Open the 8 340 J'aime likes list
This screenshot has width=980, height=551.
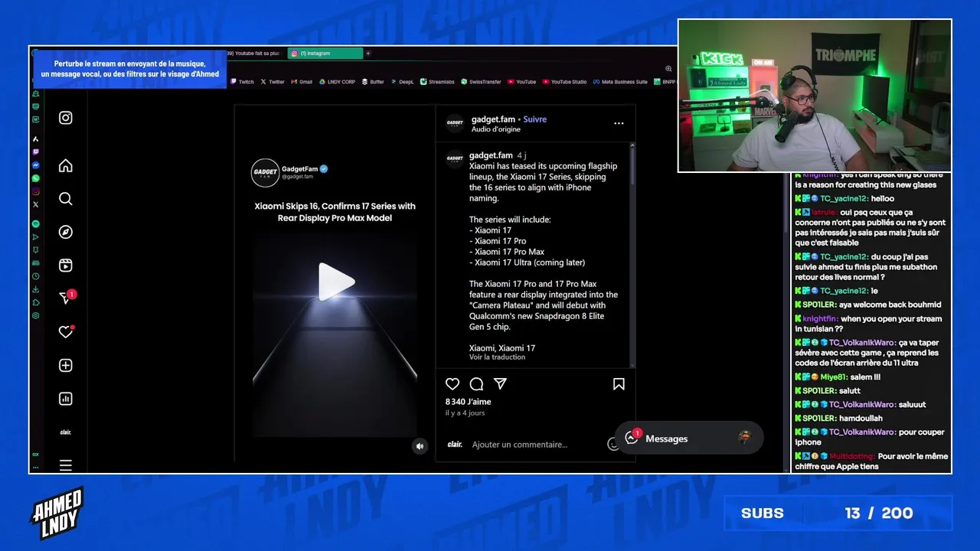click(x=468, y=402)
